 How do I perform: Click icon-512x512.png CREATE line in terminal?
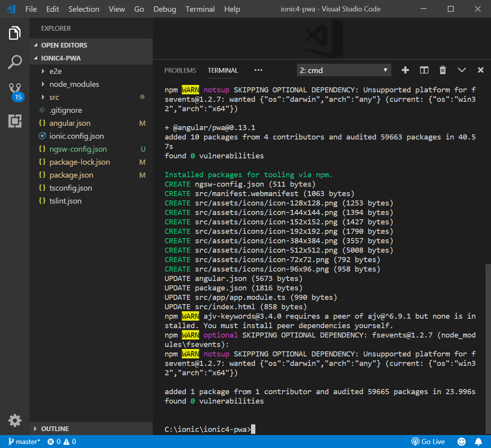[279, 250]
